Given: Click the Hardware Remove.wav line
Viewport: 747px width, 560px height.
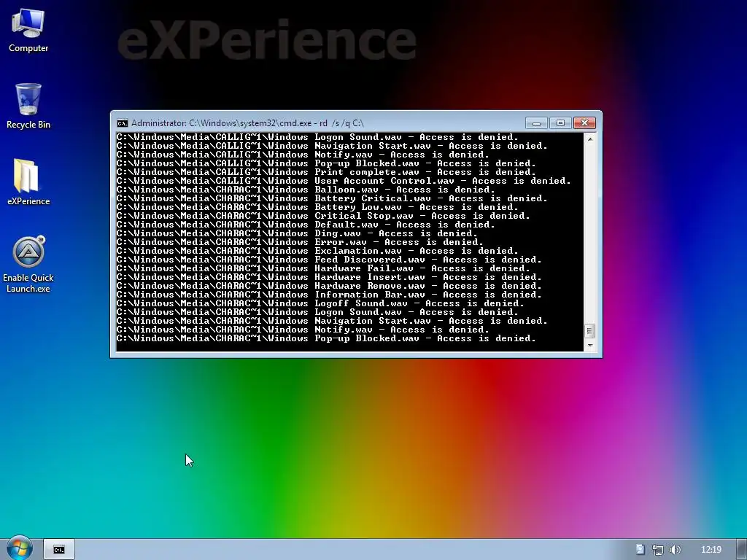Looking at the screenshot, I should [x=329, y=286].
